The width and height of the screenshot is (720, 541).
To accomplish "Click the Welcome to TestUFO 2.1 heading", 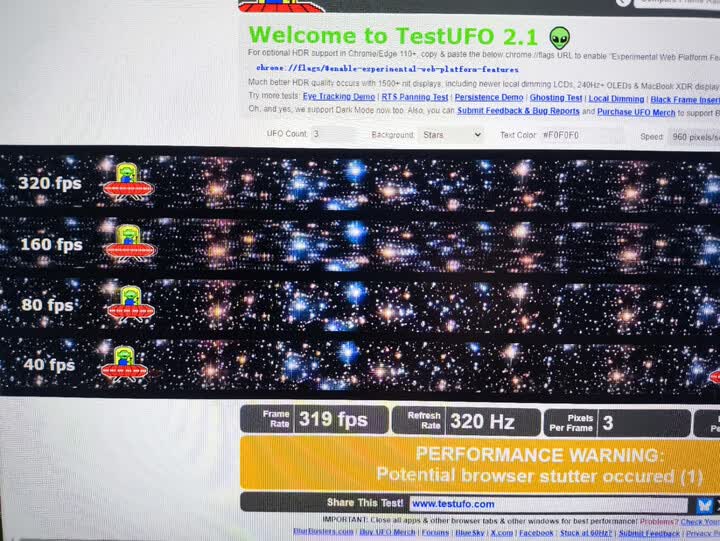I will [x=393, y=36].
